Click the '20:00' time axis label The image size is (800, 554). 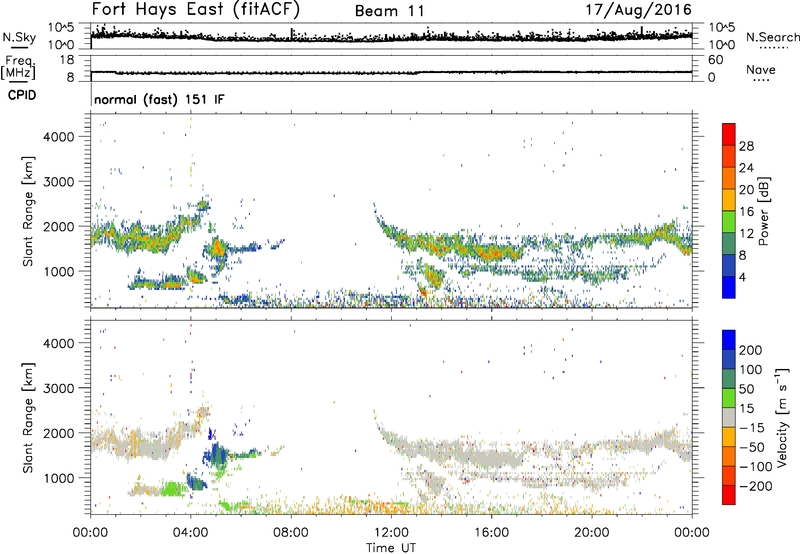[591, 533]
